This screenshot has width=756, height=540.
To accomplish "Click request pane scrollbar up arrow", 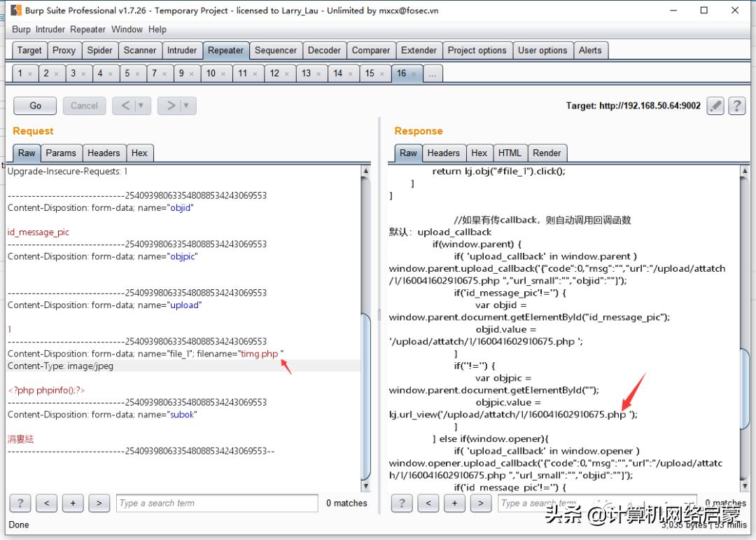I will pyautogui.click(x=366, y=171).
